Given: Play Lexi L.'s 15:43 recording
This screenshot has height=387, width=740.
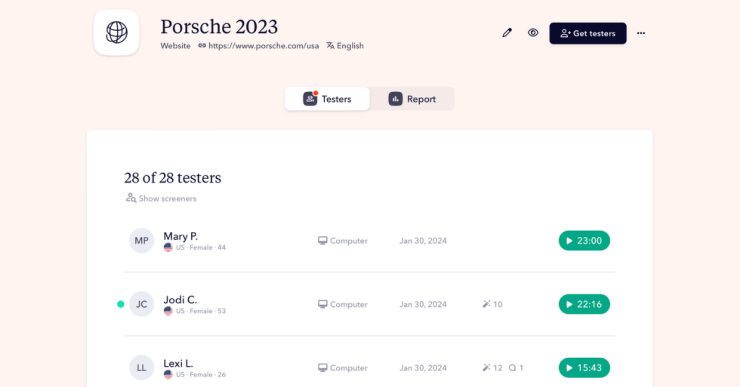Looking at the screenshot, I should coord(584,368).
